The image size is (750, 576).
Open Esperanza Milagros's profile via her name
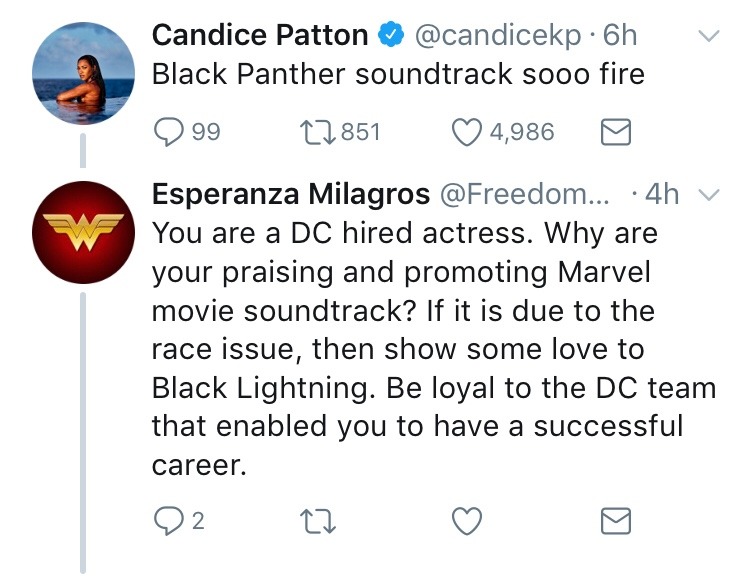click(291, 195)
